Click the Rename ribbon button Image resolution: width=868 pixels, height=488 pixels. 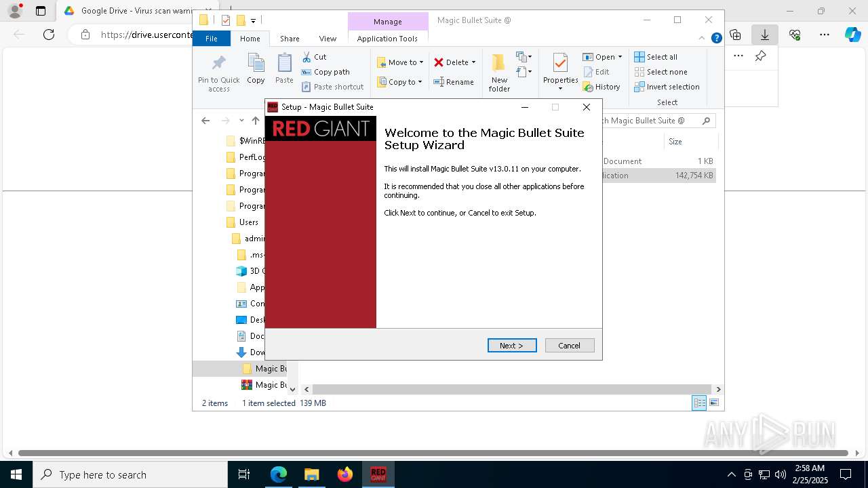(x=454, y=82)
